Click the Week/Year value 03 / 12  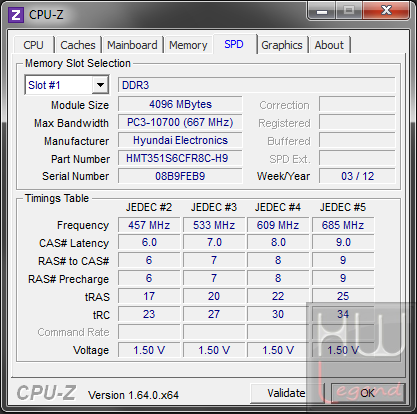click(x=357, y=176)
